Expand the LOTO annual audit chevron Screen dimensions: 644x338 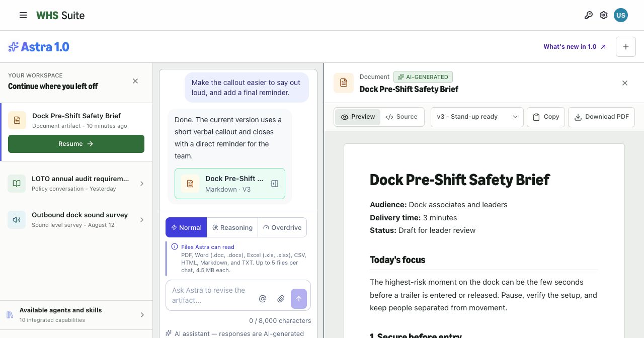[142, 184]
